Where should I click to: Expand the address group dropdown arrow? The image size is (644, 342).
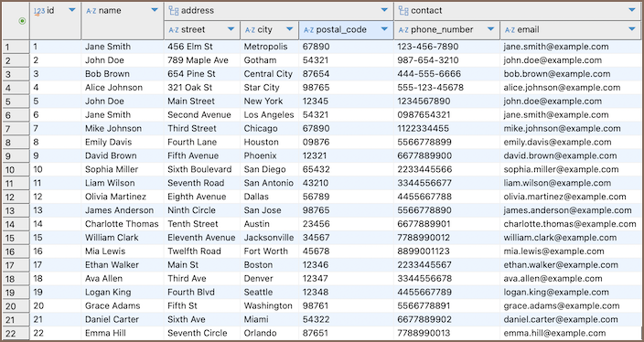tap(384, 10)
